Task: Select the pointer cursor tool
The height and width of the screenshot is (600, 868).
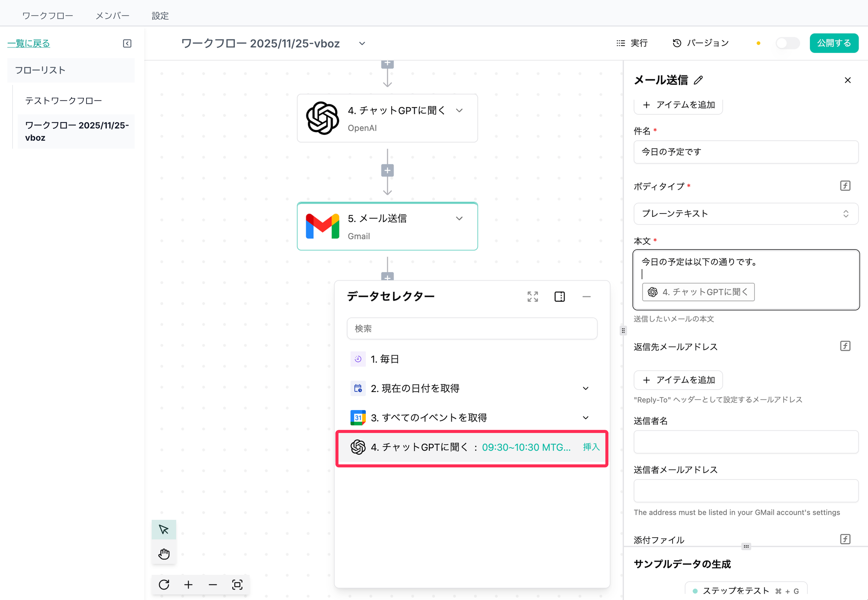Action: (x=164, y=530)
